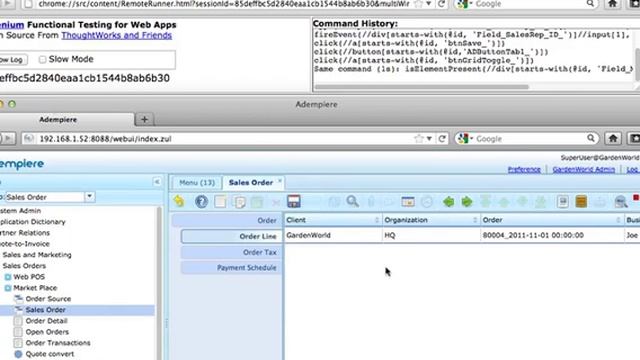
Task: Click the Zoom across toolbar icon
Action: [x=621, y=202]
